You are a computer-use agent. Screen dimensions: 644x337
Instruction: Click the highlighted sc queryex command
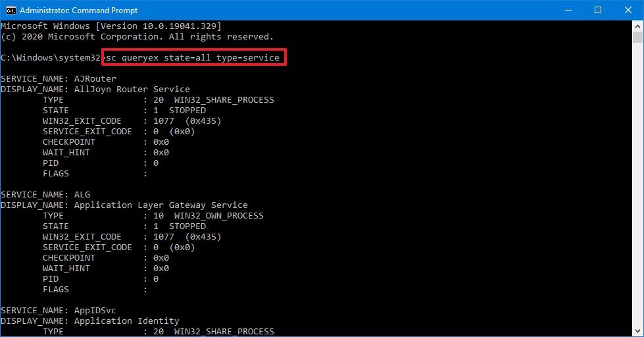193,58
